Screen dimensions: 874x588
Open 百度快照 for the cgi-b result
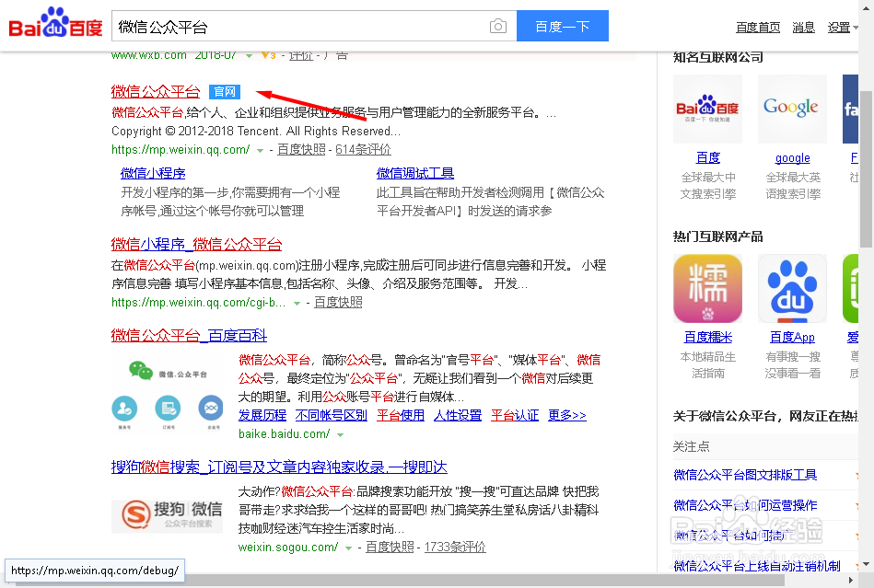[x=338, y=302]
